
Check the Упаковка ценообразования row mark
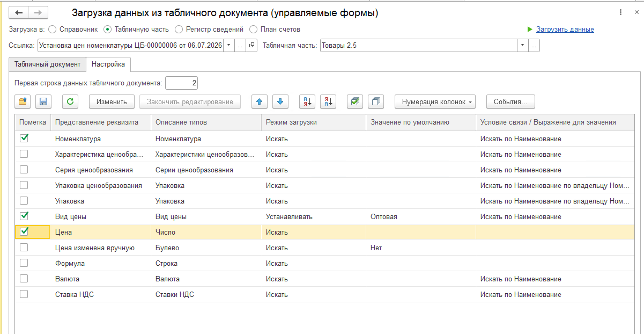click(x=24, y=185)
